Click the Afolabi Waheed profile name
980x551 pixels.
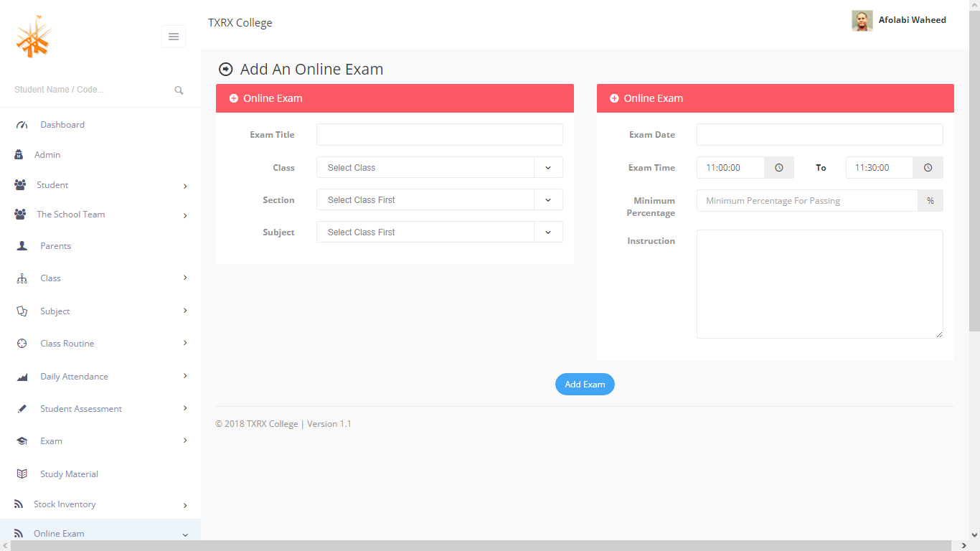[x=912, y=19]
